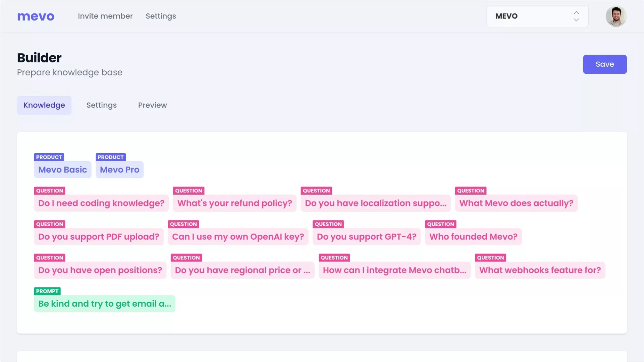This screenshot has height=362, width=644.
Task: Switch to the builder Settings tab
Action: [x=101, y=105]
